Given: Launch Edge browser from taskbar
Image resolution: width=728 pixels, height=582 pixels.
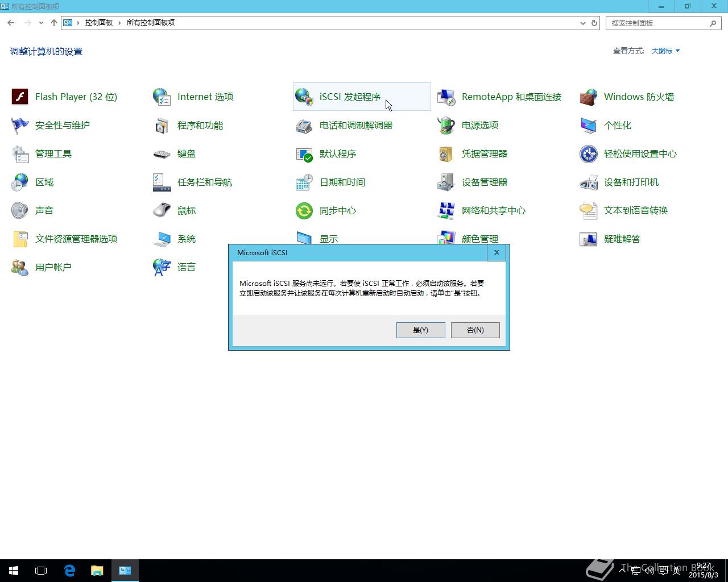Looking at the screenshot, I should click(69, 571).
